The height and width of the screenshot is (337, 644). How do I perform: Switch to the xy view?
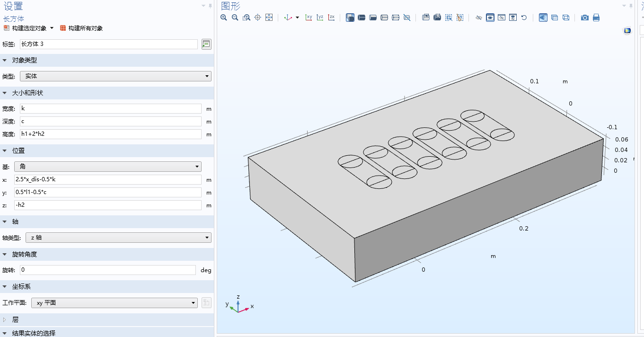[x=309, y=18]
